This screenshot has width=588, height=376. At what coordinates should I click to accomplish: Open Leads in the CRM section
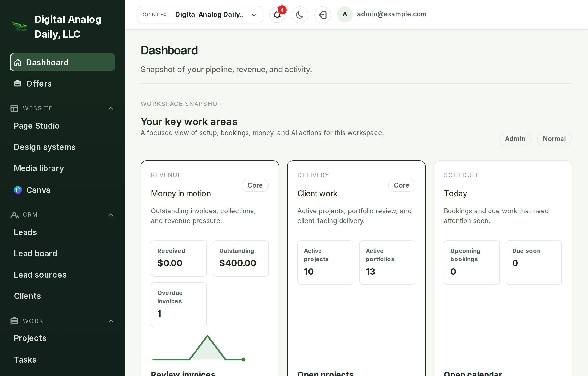pos(25,232)
